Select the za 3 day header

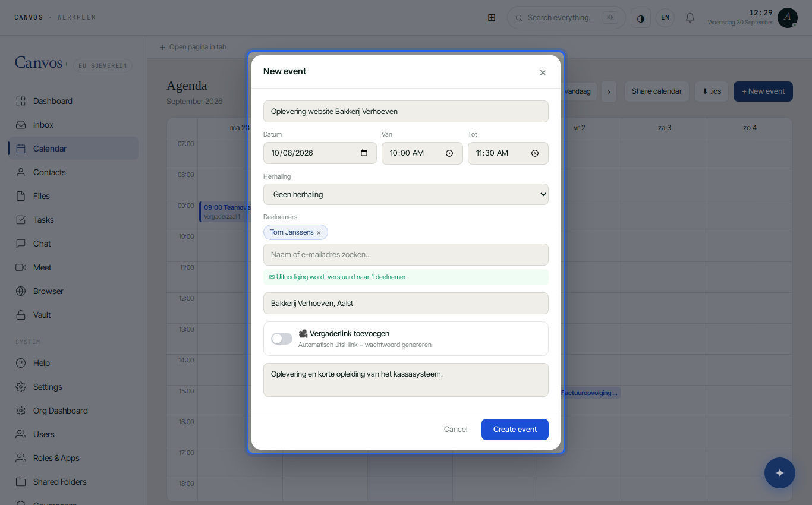665,128
